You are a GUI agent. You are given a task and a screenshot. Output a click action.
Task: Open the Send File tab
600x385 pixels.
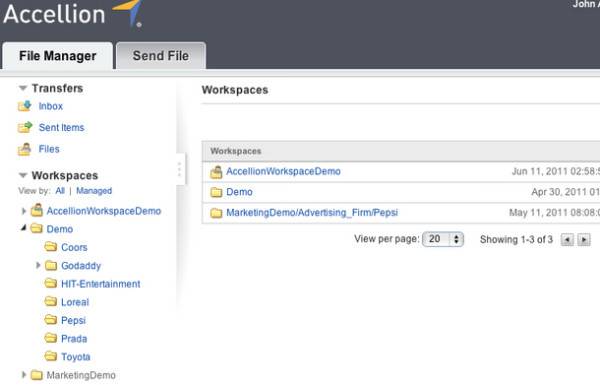pyautogui.click(x=161, y=56)
